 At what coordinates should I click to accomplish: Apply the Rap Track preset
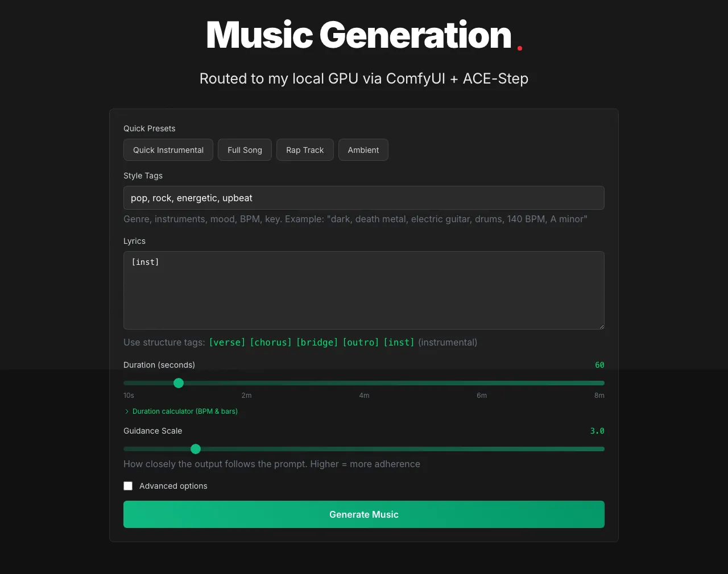coord(305,150)
